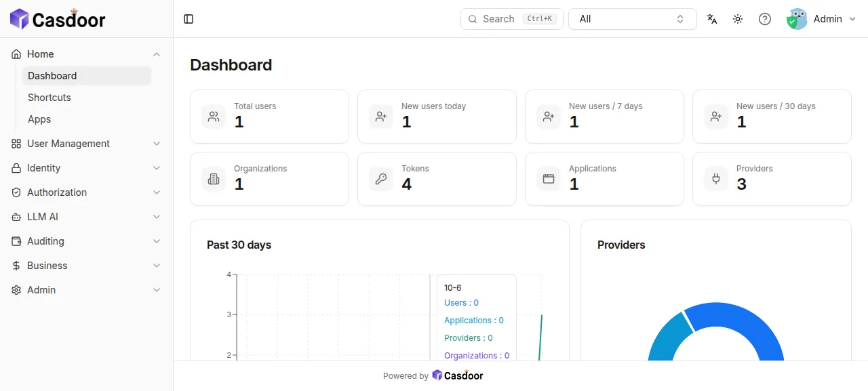This screenshot has height=391, width=868.
Task: Select Dashboard in the sidebar
Action: 87,76
